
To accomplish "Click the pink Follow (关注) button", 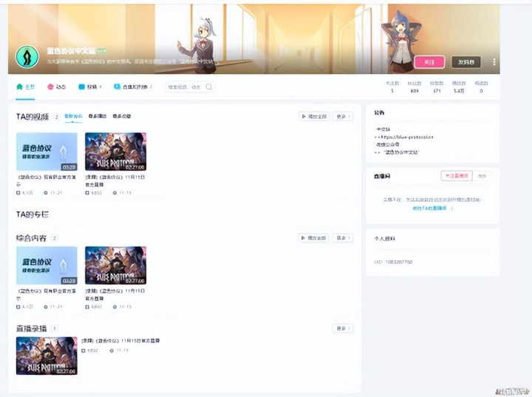I will pos(429,62).
